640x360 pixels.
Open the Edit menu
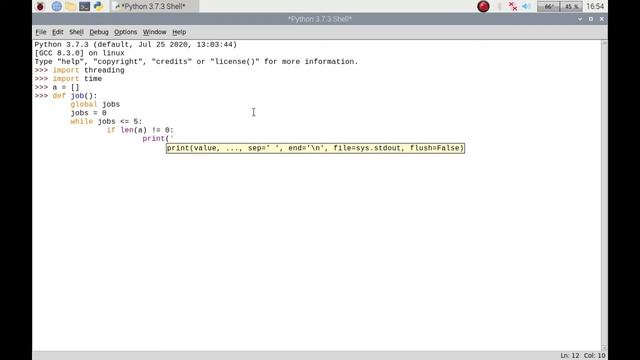pos(58,32)
